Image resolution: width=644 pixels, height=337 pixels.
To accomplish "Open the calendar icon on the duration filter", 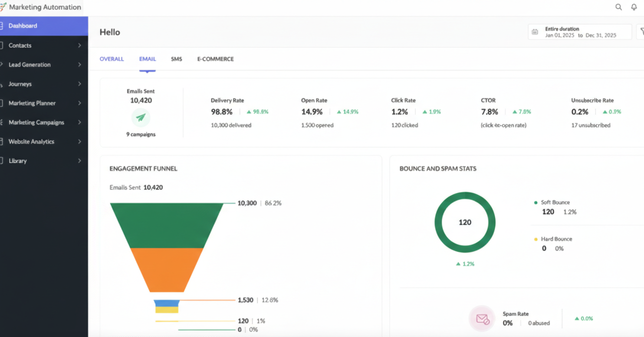I will [x=534, y=31].
